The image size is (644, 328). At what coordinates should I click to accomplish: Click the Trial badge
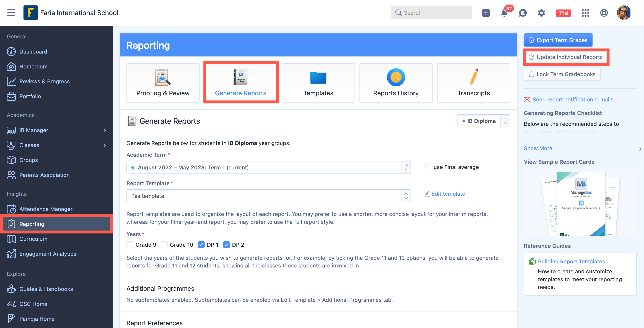(x=563, y=13)
